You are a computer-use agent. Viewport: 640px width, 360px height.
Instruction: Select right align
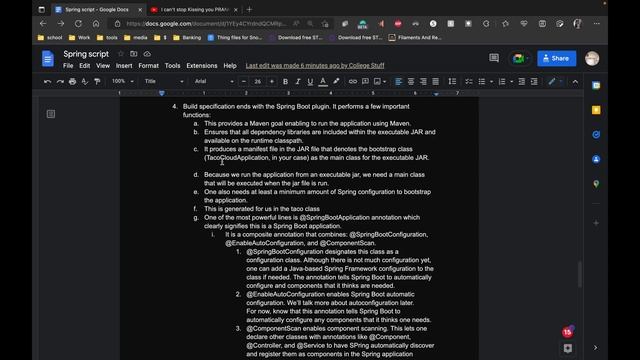click(423, 82)
